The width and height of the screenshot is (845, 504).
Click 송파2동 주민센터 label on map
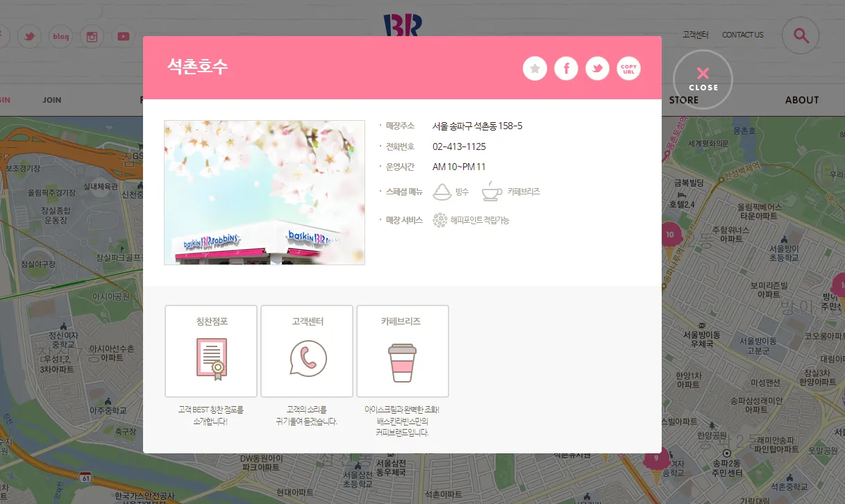click(x=727, y=468)
